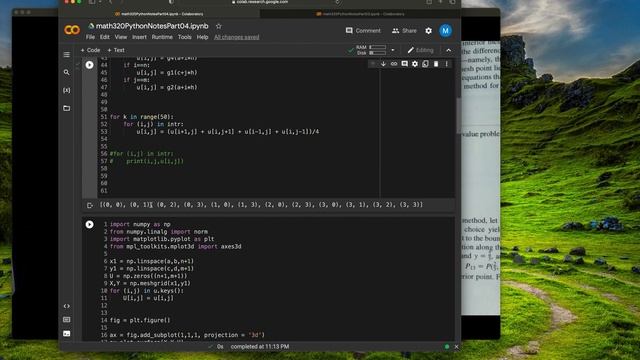Screen dimensions: 640x360
Task: Add a comment to the cell
Action: pos(404,64)
